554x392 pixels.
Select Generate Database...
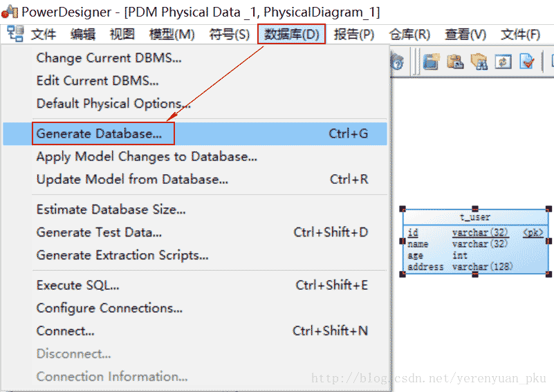coord(195,133)
